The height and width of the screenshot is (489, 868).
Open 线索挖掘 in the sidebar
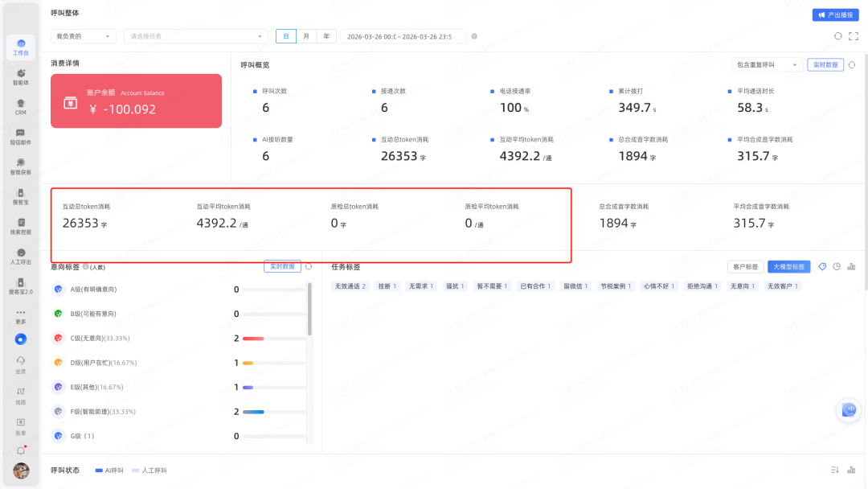tap(21, 226)
